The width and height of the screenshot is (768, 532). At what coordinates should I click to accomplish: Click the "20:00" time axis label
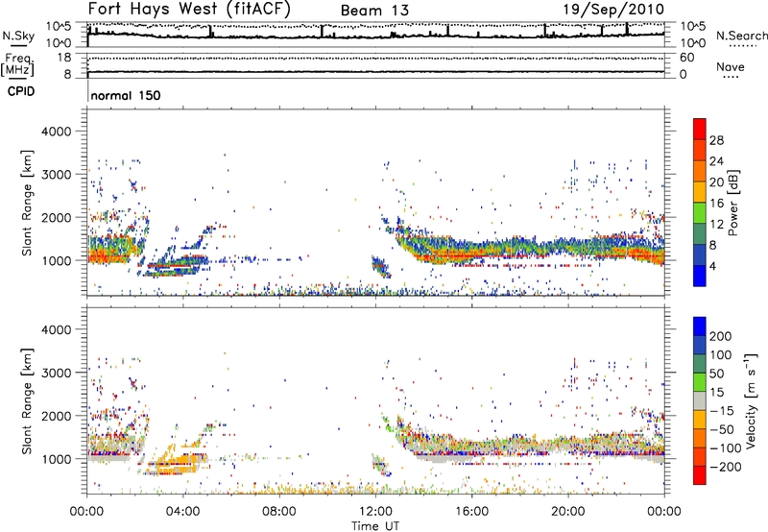coord(568,512)
